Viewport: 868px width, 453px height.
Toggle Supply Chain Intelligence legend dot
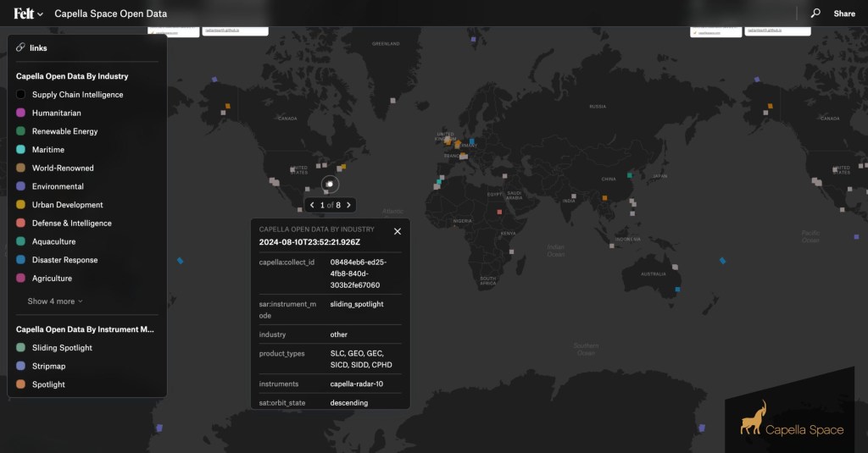click(20, 95)
